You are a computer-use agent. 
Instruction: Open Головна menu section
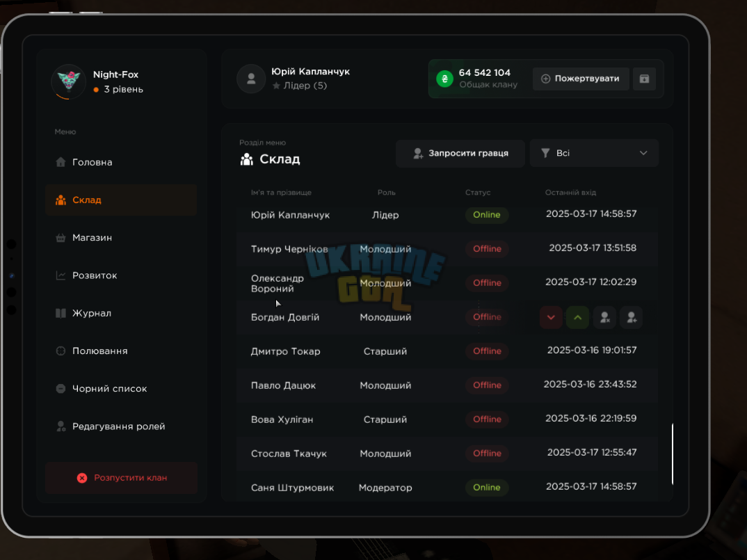121,162
